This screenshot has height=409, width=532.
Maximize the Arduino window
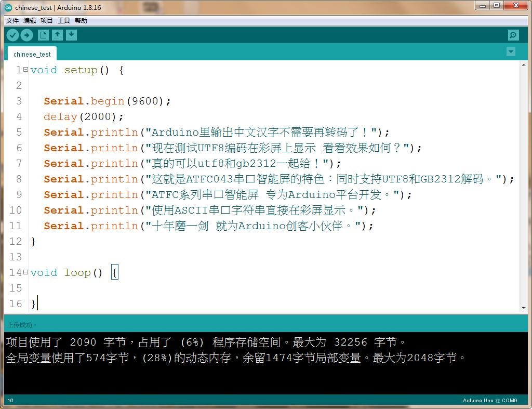pyautogui.click(x=497, y=5)
